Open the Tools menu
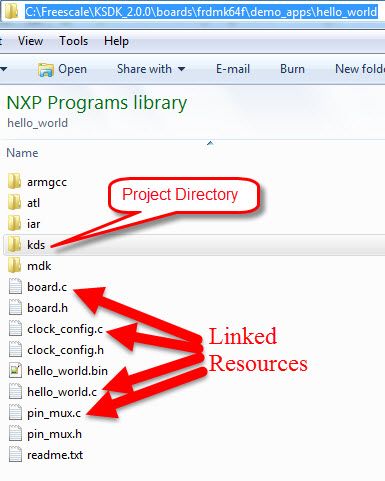The height and width of the screenshot is (481, 385). 74,41
